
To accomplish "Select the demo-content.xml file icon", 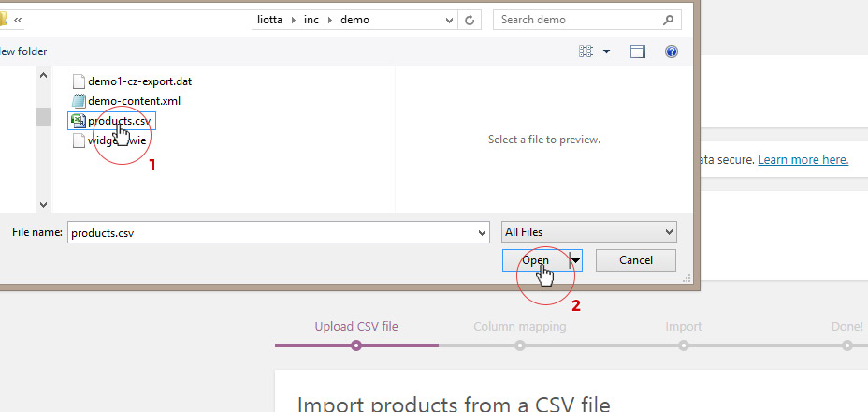I will (79, 101).
